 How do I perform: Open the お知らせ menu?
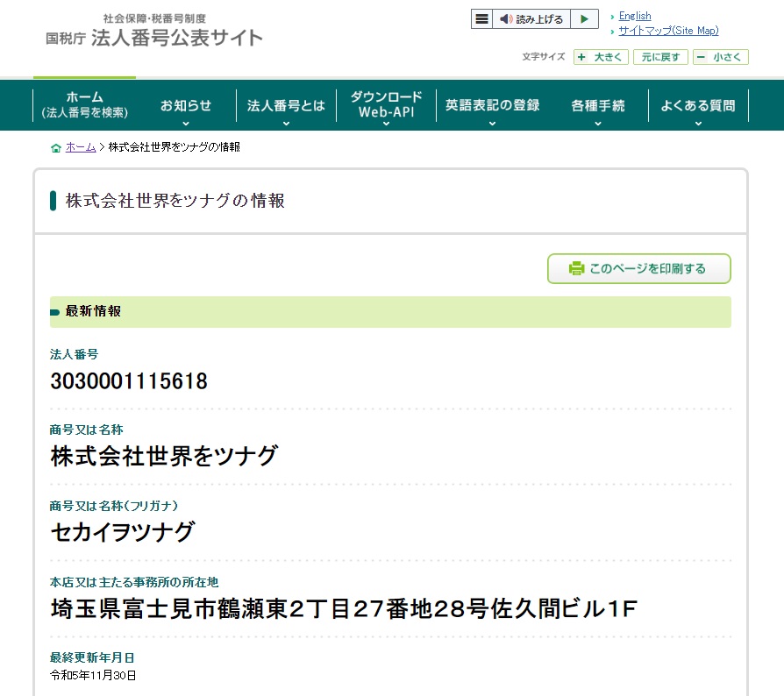(x=186, y=106)
